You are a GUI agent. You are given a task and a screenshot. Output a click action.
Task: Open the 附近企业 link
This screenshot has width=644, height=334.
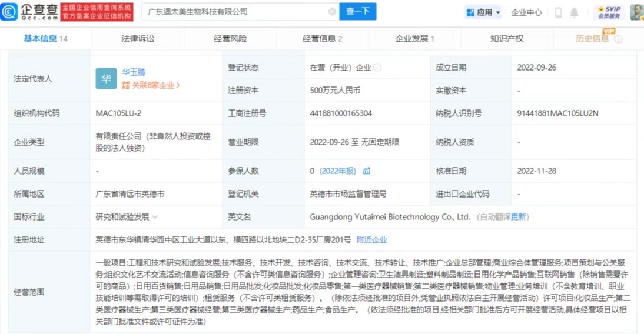371,240
